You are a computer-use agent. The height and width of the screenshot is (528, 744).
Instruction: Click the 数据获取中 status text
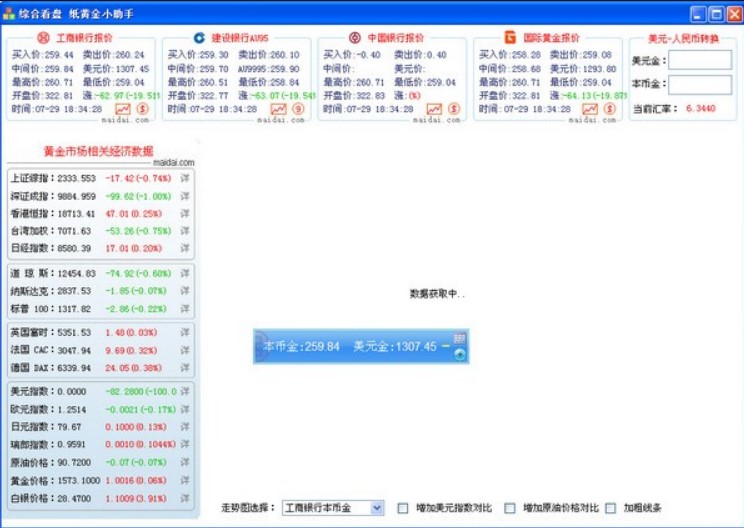437,294
